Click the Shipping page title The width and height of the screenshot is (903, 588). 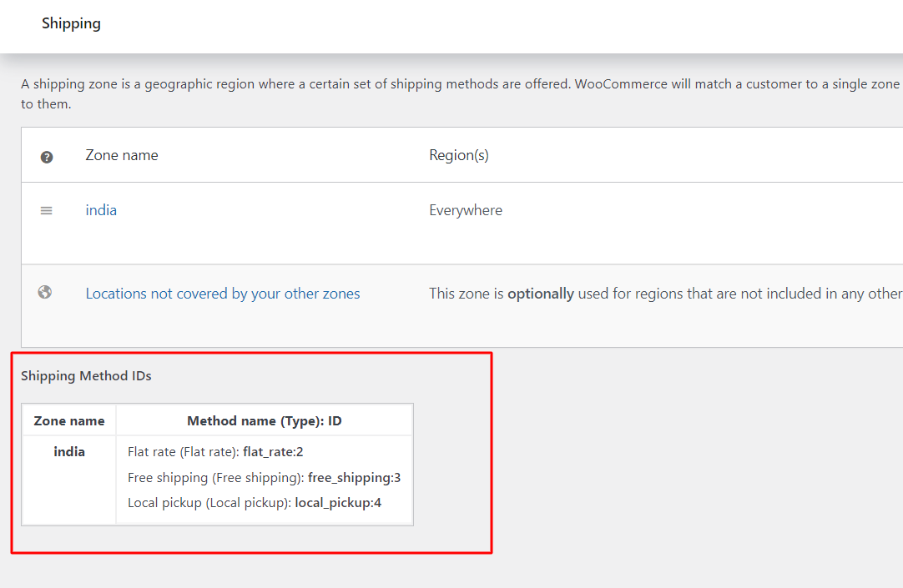(71, 23)
